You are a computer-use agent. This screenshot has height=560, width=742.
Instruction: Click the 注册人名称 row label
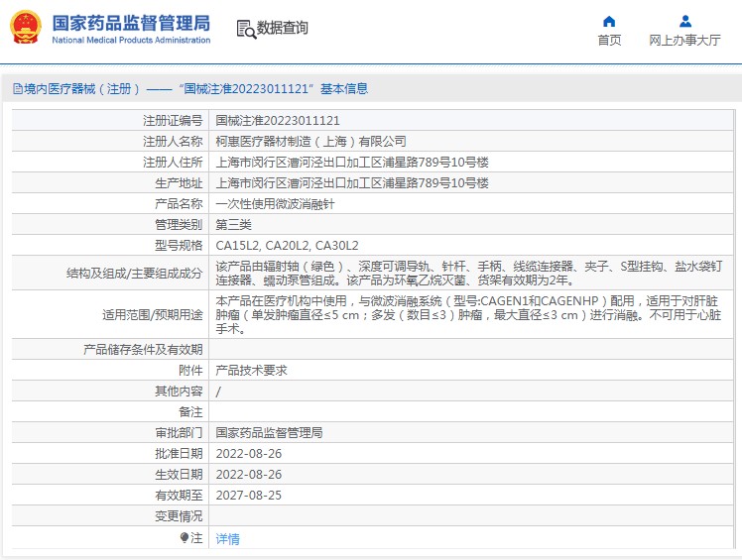pyautogui.click(x=173, y=142)
